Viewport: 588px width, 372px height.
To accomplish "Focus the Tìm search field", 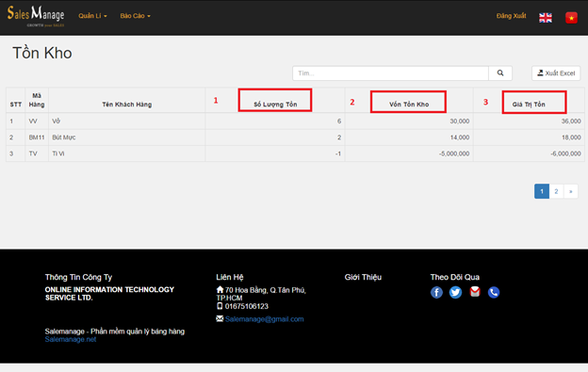I will [x=390, y=73].
